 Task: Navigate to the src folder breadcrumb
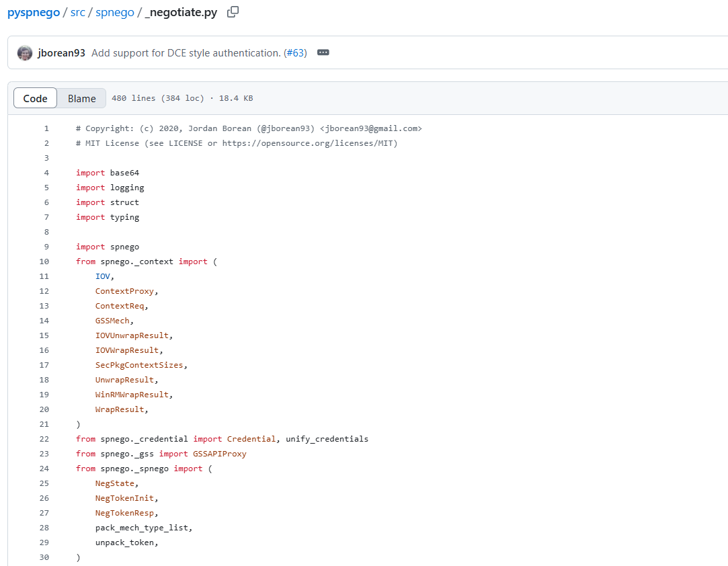[x=78, y=13]
